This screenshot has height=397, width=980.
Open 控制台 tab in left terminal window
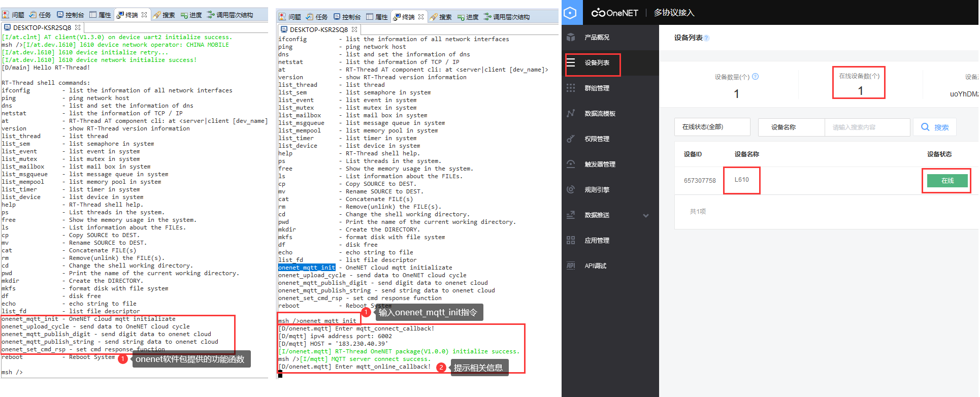coord(70,15)
